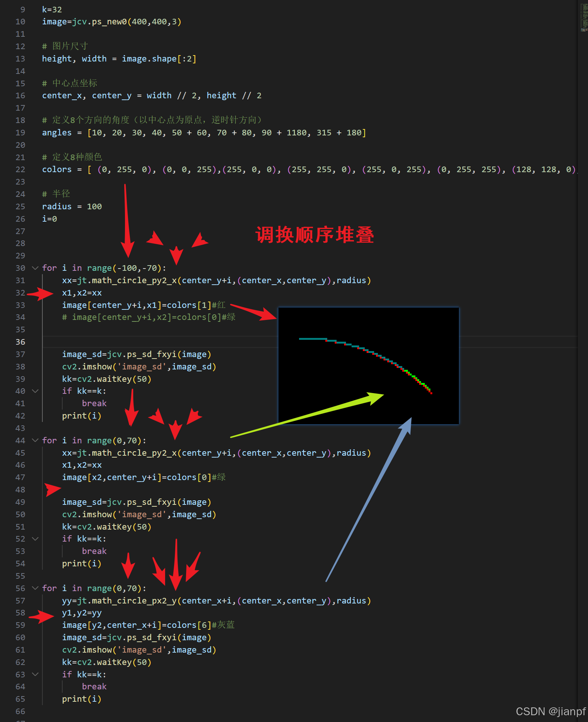
Task: Click the 'angles = [10, 20, 30...' line
Action: click(204, 132)
